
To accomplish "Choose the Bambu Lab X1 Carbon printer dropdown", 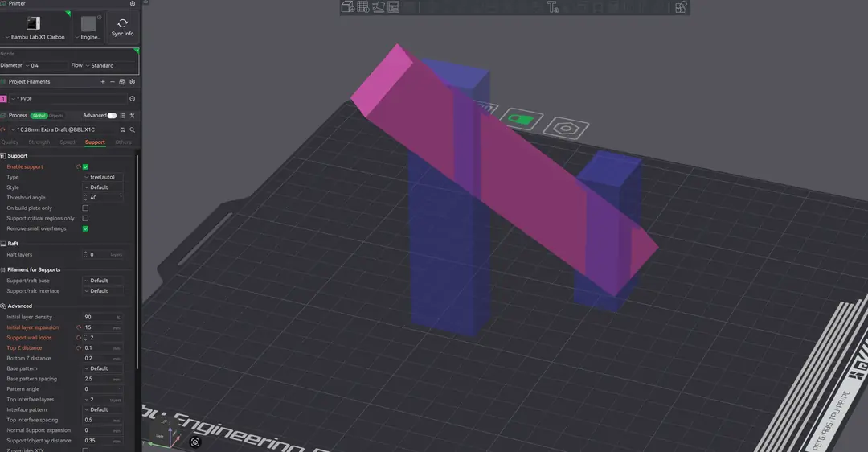I will coord(35,27).
